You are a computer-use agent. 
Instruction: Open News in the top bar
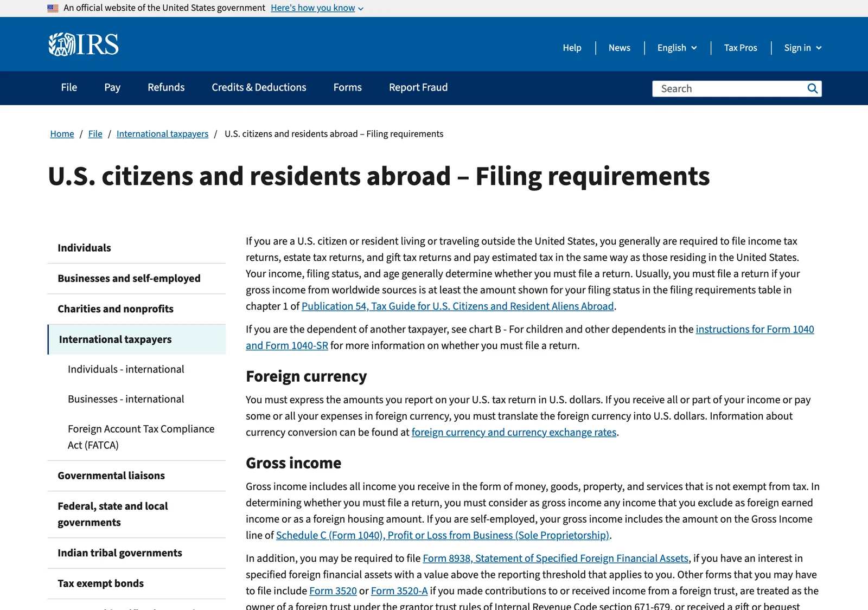(620, 48)
